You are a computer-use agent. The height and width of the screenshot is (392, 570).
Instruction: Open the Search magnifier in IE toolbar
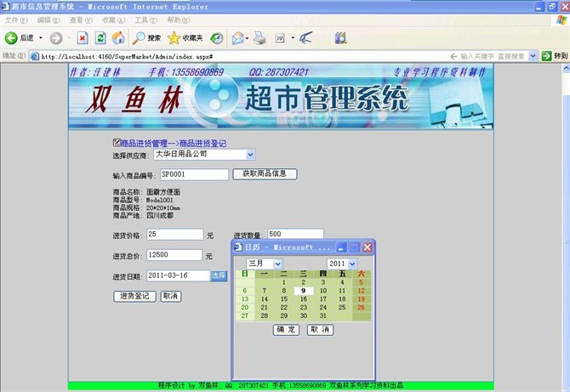146,37
